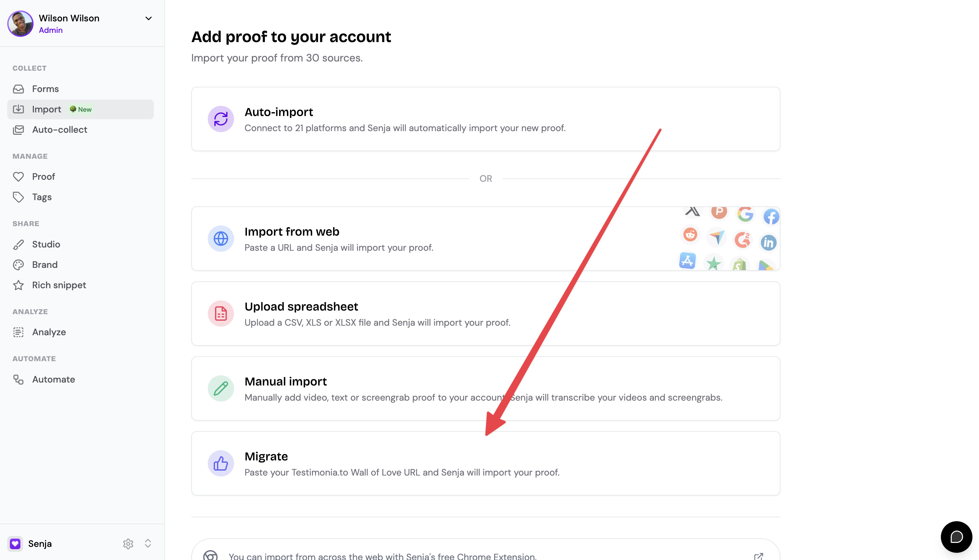Open Chrome Extension external link icon
Screen dimensions: 979x560
pyautogui.click(x=759, y=556)
